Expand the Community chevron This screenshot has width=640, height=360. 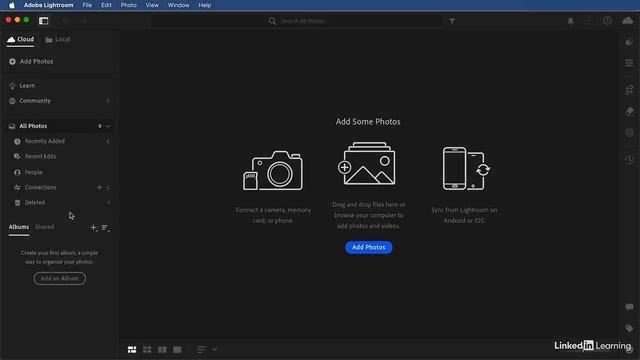[x=108, y=101]
